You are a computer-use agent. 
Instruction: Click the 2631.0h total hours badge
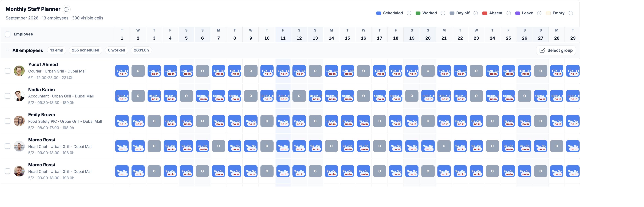point(141,50)
